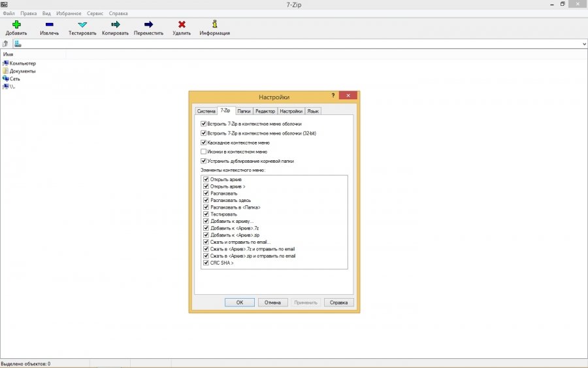The image size is (588, 368).
Task: Close the Настройки dialog with red X
Action: point(348,95)
